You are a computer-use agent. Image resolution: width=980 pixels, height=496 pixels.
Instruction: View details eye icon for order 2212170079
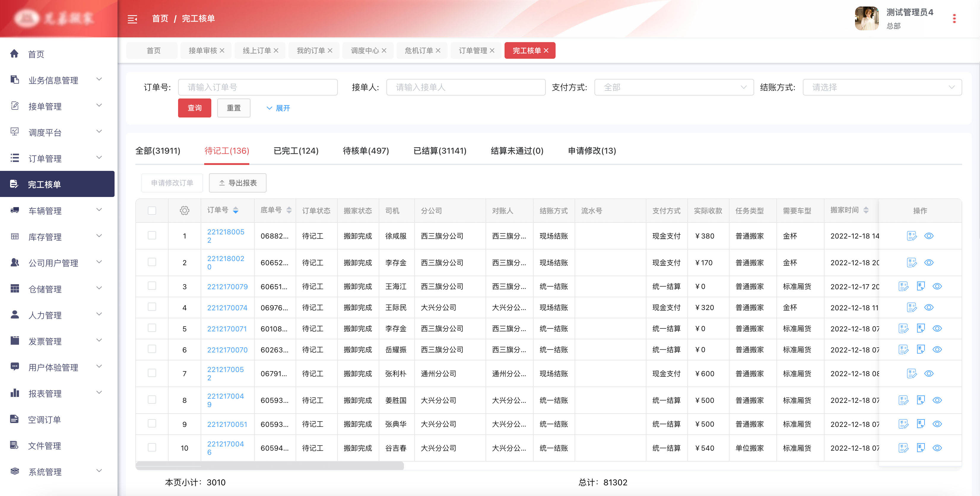pyautogui.click(x=937, y=286)
